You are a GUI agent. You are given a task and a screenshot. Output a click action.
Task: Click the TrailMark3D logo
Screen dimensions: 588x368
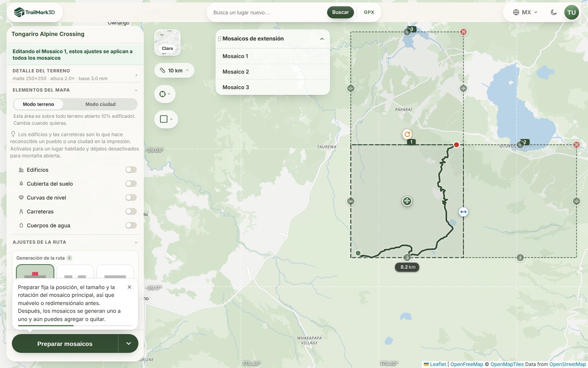click(x=35, y=12)
